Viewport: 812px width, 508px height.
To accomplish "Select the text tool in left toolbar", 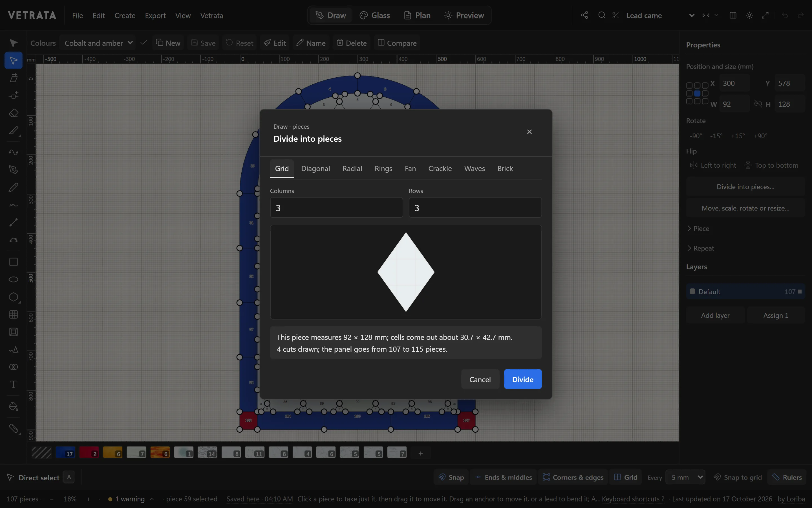I will click(x=14, y=384).
